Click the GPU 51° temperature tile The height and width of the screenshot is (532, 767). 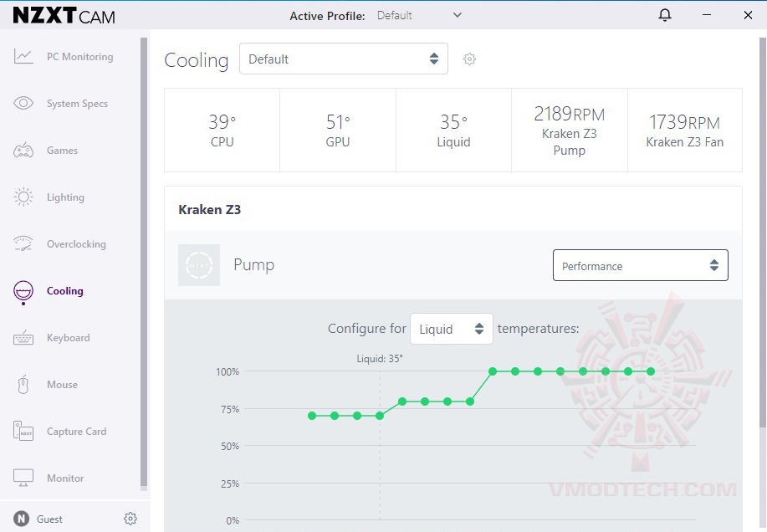(338, 130)
